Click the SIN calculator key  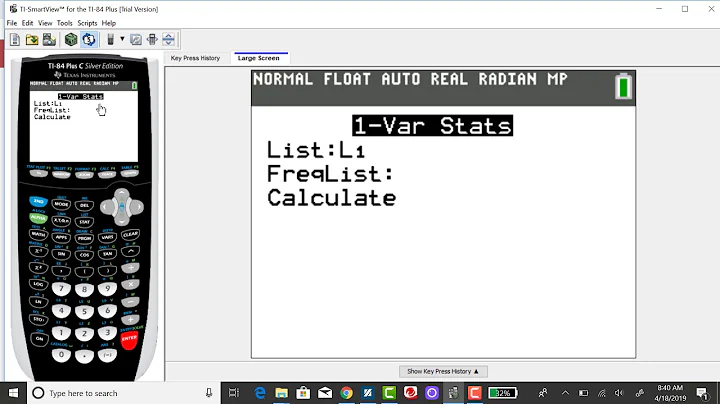62,254
